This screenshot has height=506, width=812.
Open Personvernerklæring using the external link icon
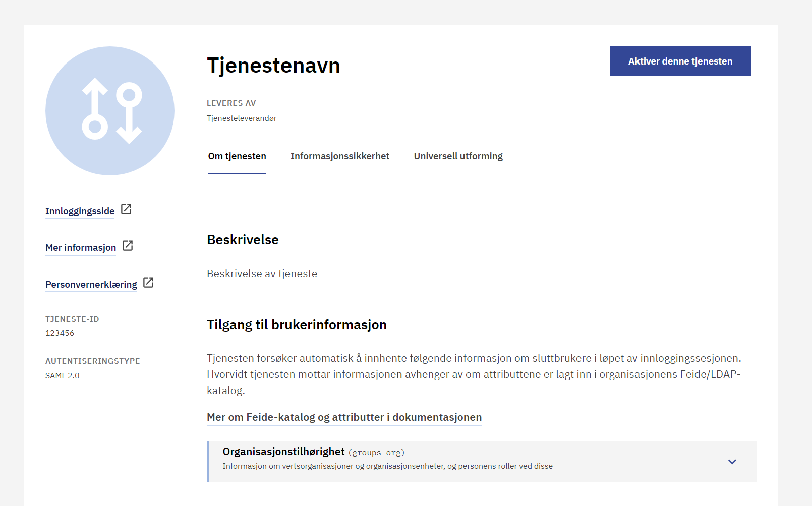[148, 283]
